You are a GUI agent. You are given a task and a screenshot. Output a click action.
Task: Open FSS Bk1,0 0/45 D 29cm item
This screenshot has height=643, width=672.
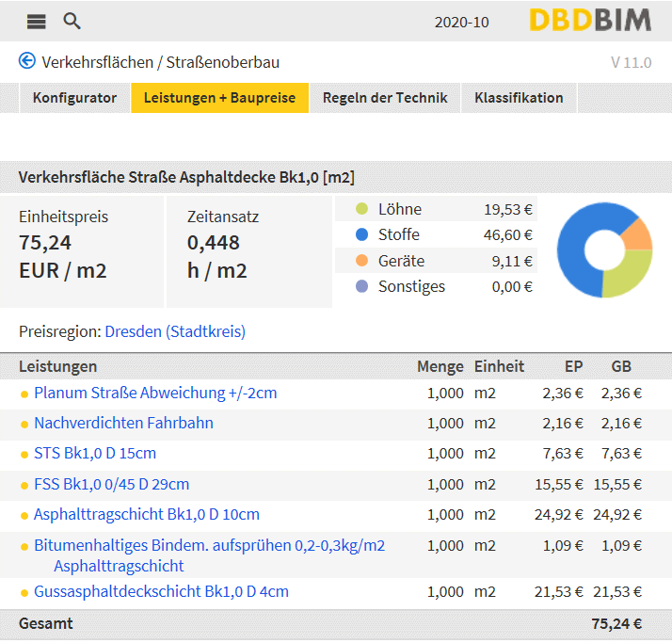tap(111, 485)
